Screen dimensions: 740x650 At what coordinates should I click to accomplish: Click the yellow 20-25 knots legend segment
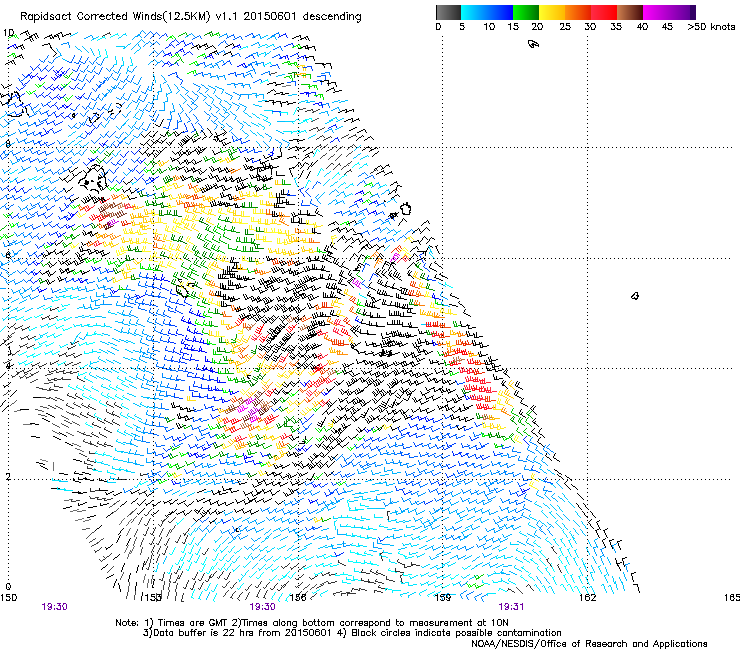pyautogui.click(x=552, y=12)
